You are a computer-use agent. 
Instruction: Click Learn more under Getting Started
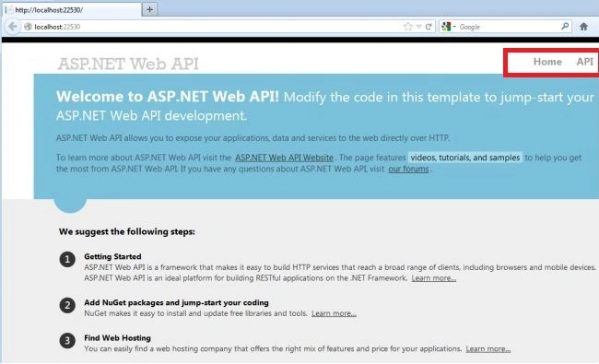434,278
